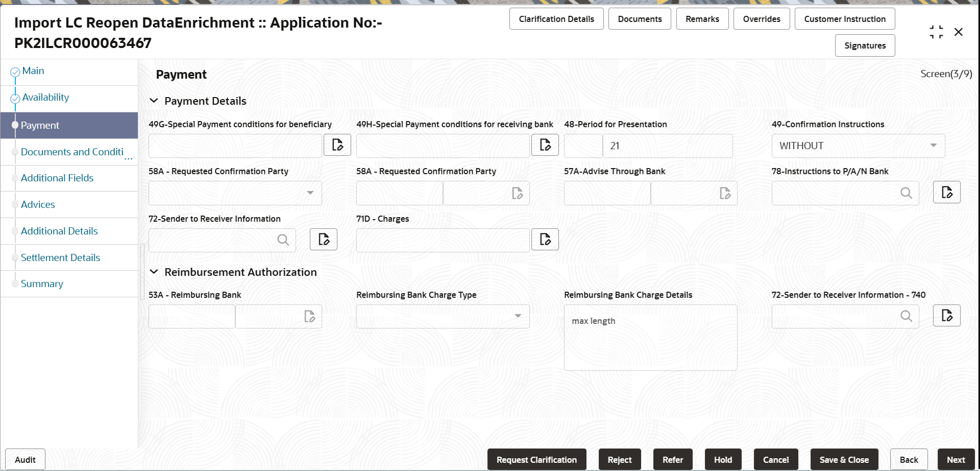Navigate to the Summary section

pyautogui.click(x=42, y=284)
